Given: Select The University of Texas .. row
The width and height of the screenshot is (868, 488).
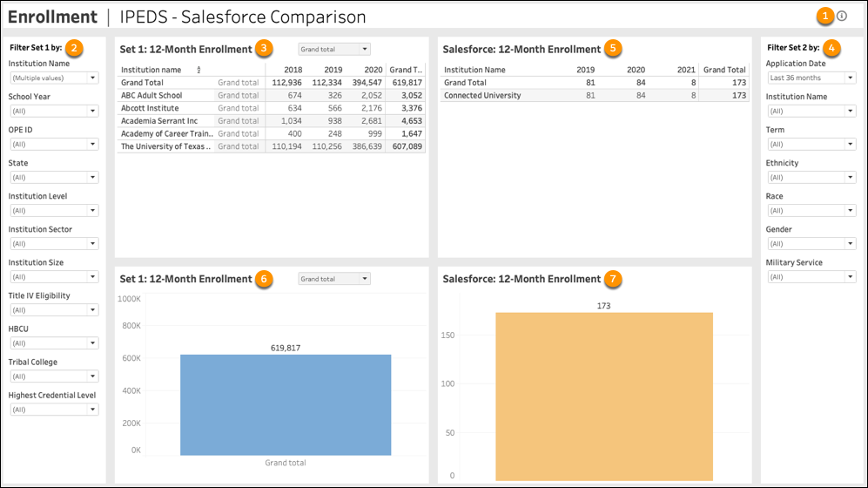Looking at the screenshot, I should pos(272,146).
